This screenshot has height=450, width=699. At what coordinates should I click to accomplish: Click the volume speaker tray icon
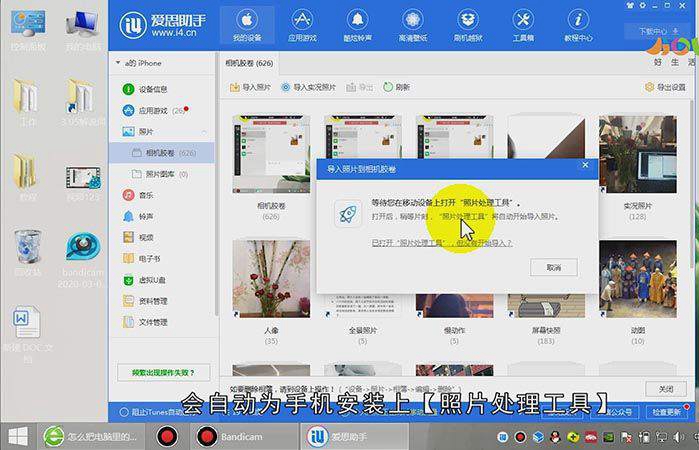click(679, 437)
